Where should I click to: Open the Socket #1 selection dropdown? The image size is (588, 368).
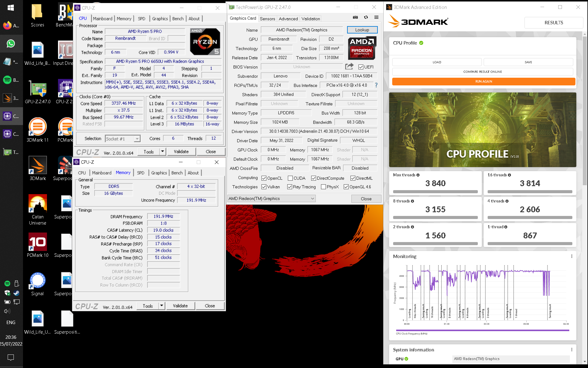pos(123,139)
